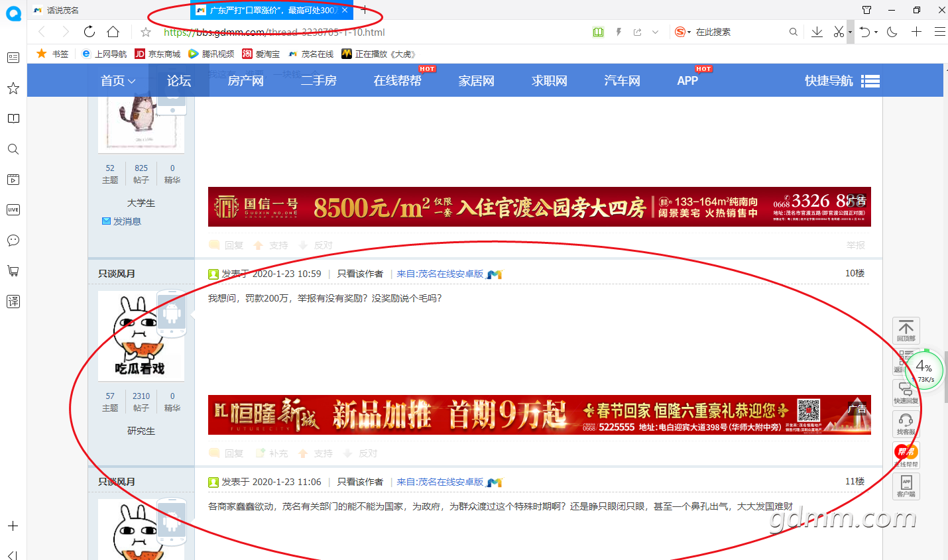Expand the 首页 dropdown in site nav
Screen dimensions: 948x560
tap(118, 81)
